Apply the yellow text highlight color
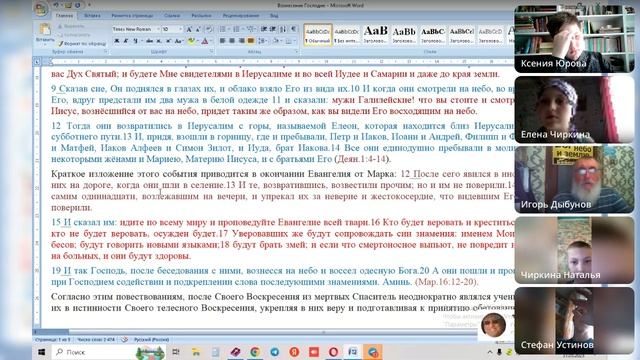 pos(191,41)
